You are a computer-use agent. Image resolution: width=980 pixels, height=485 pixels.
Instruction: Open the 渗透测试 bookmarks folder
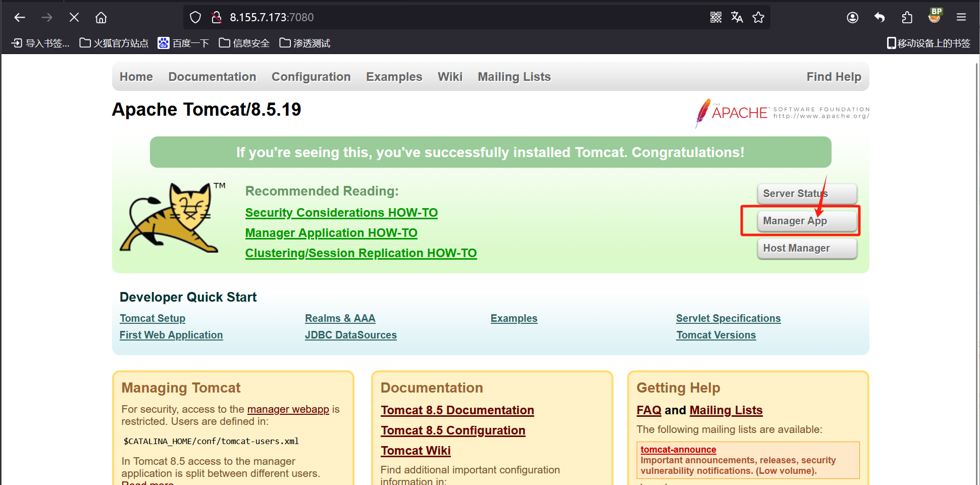pos(305,43)
